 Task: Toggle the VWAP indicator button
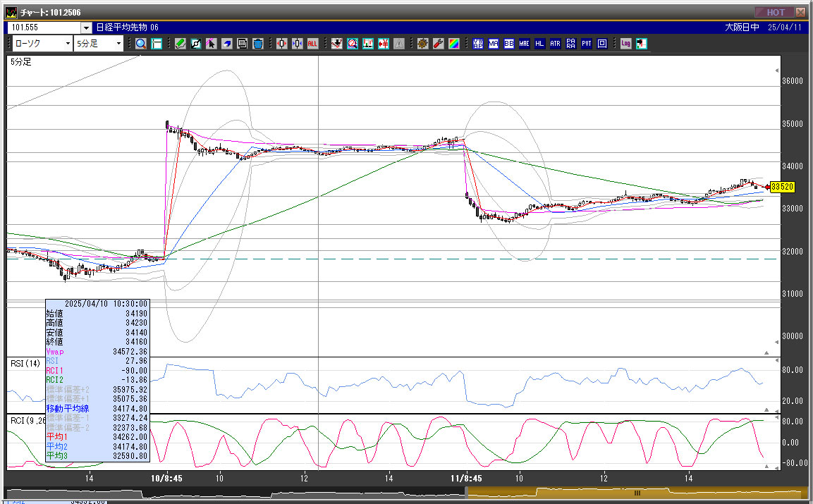(478, 44)
